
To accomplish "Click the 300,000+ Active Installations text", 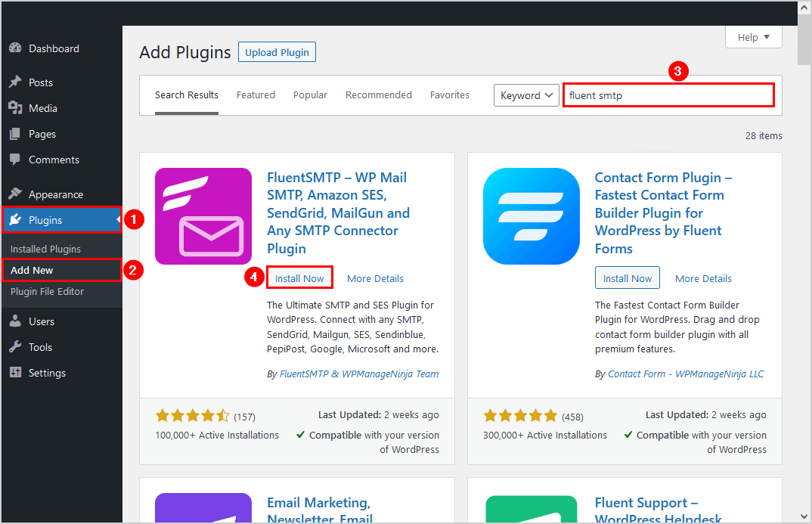I will coord(545,435).
